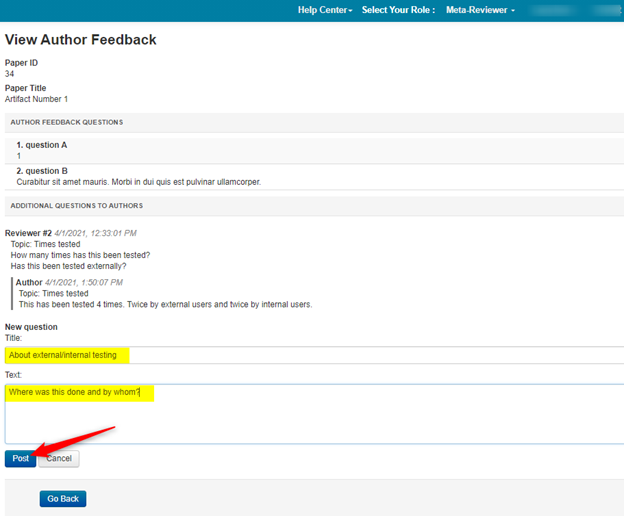The image size is (624, 516).
Task: Click the 'Paper Title' label
Action: 25,88
